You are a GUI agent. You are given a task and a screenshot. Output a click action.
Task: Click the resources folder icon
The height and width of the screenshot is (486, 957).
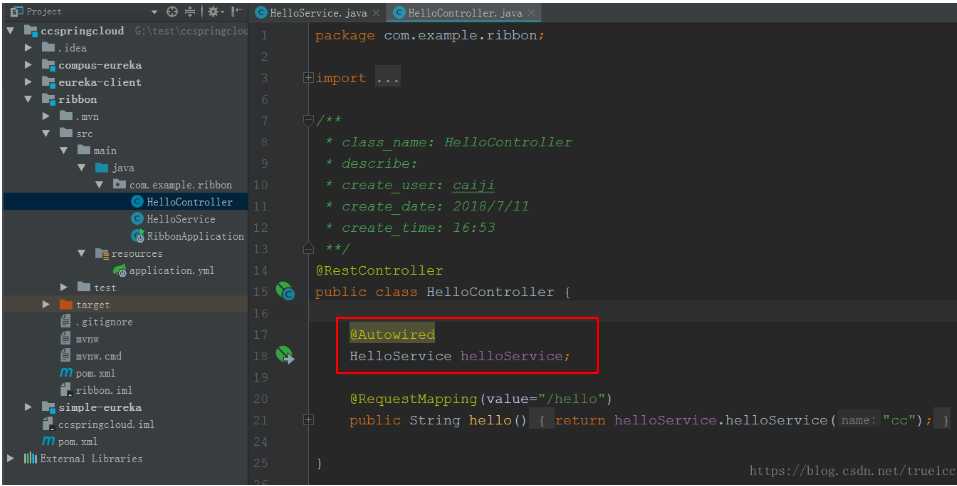point(102,253)
